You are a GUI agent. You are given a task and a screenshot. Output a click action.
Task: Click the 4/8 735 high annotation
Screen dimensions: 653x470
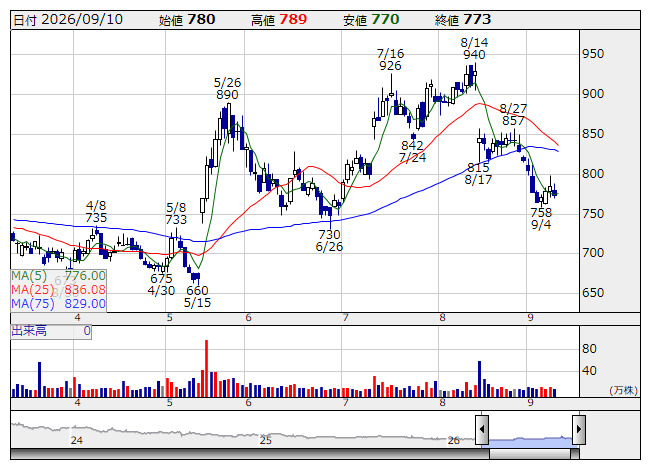[96, 211]
